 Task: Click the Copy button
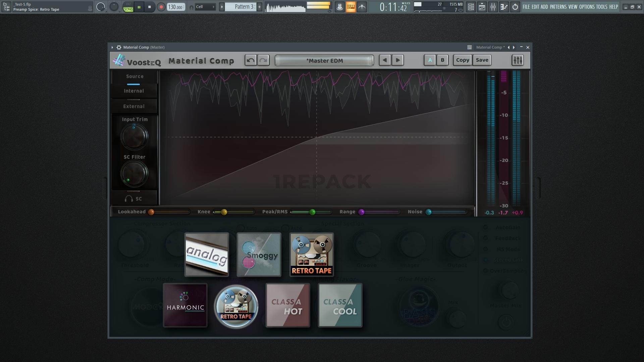coord(463,60)
